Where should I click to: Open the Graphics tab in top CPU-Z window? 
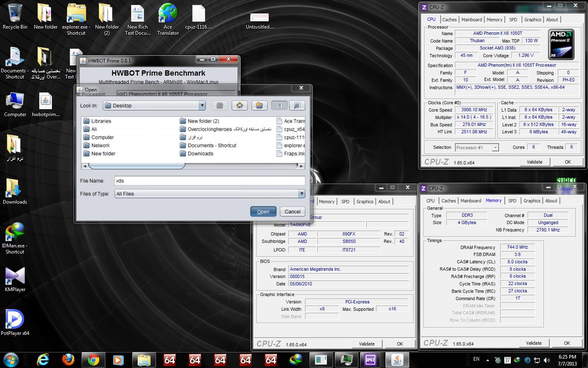(532, 20)
